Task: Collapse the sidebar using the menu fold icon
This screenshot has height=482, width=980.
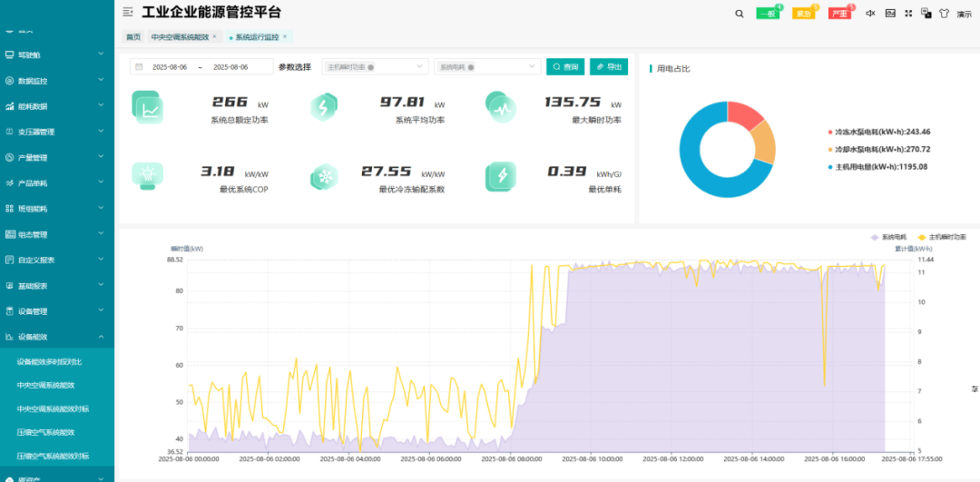Action: 128,12
